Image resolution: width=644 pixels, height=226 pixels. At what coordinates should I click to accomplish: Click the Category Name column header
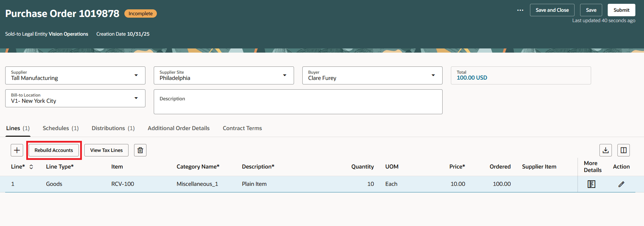click(198, 167)
